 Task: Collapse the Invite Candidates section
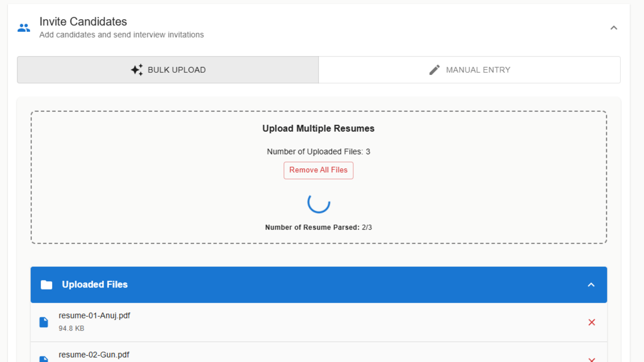613,28
